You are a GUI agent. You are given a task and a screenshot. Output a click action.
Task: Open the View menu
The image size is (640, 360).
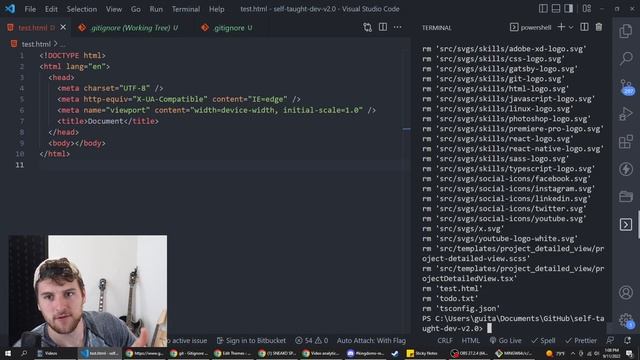point(114,9)
